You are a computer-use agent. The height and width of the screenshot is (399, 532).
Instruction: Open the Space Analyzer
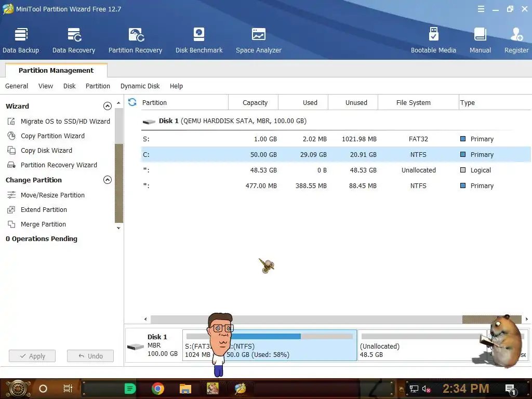point(259,41)
